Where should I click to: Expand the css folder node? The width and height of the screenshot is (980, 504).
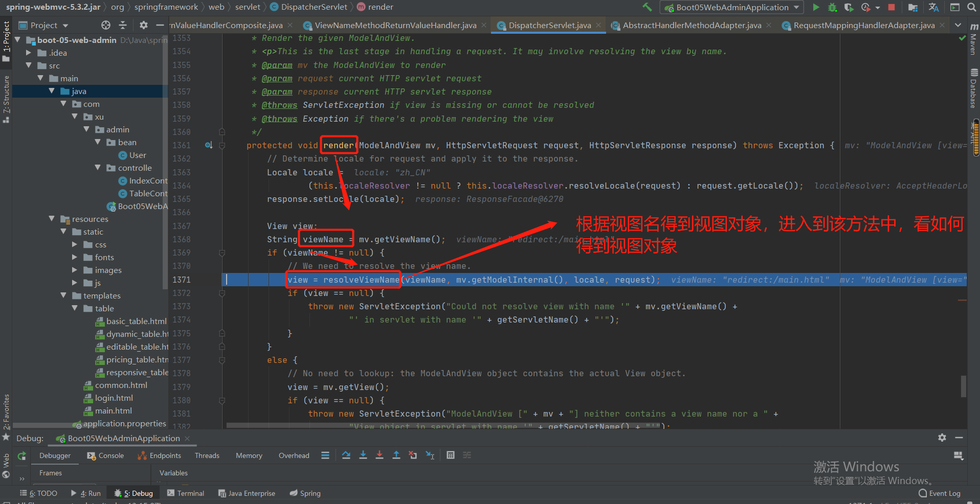coord(75,244)
